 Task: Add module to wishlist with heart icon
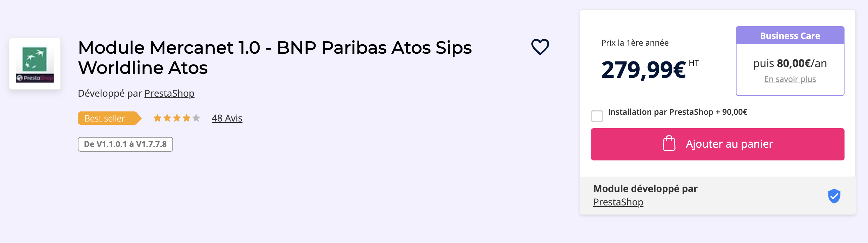click(x=540, y=47)
